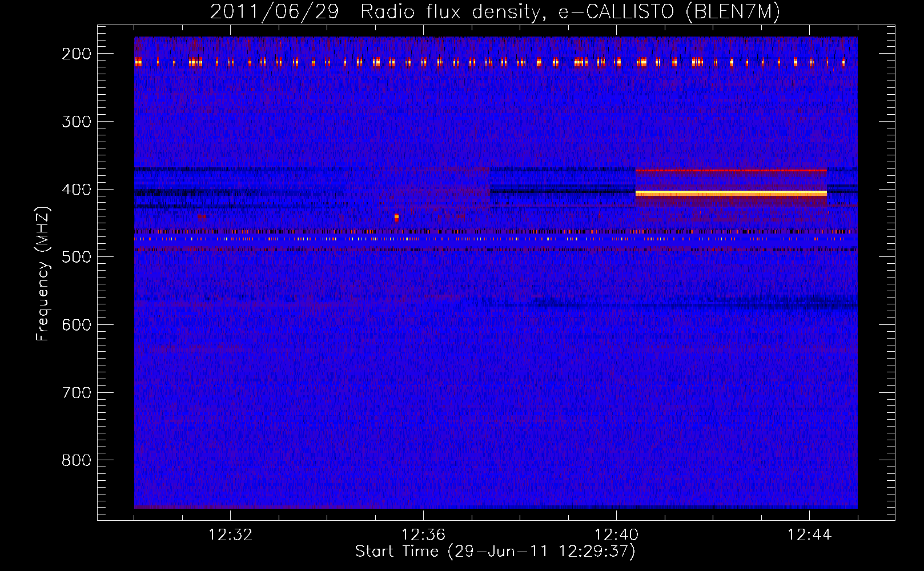Click the 12:44 time tick label
Image resolution: width=924 pixels, height=571 pixels.
[x=809, y=535]
